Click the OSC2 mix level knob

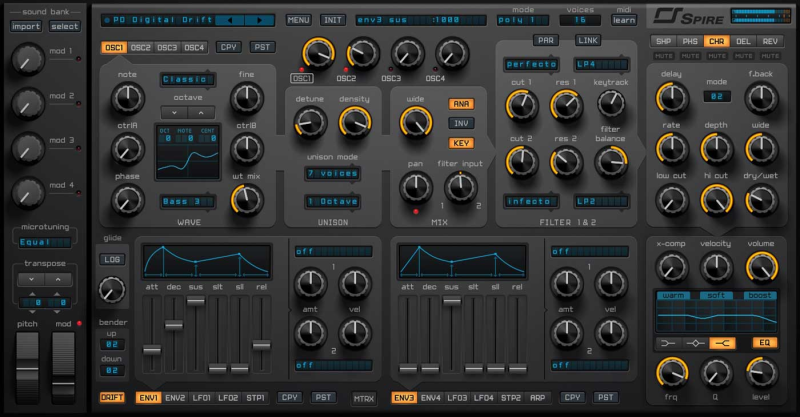363,53
